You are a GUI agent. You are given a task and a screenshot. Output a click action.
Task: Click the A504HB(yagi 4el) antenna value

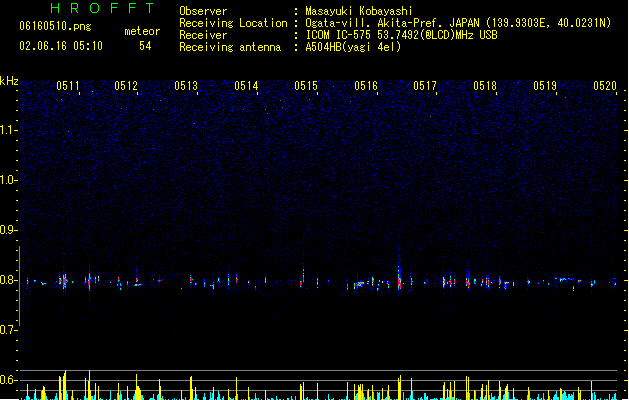pos(353,47)
